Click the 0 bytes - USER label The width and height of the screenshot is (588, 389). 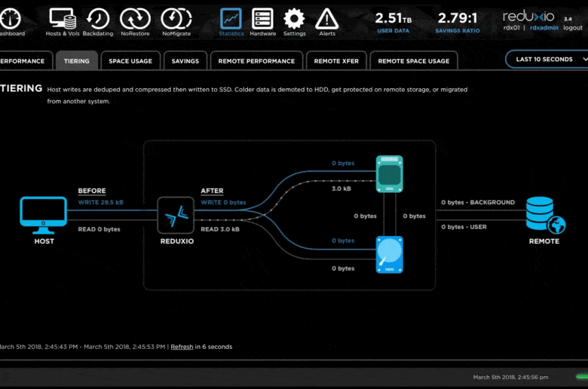click(x=464, y=227)
